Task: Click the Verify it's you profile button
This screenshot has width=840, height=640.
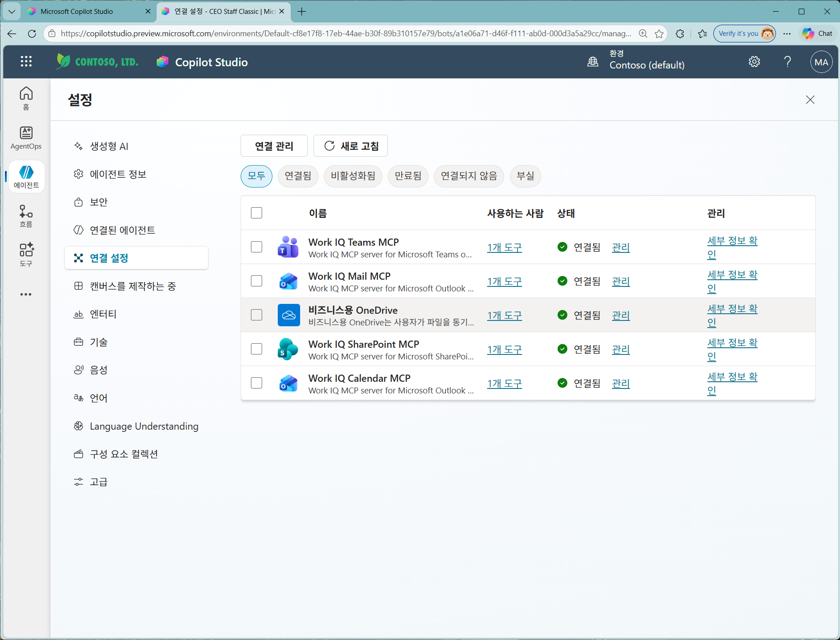Action: coord(744,34)
